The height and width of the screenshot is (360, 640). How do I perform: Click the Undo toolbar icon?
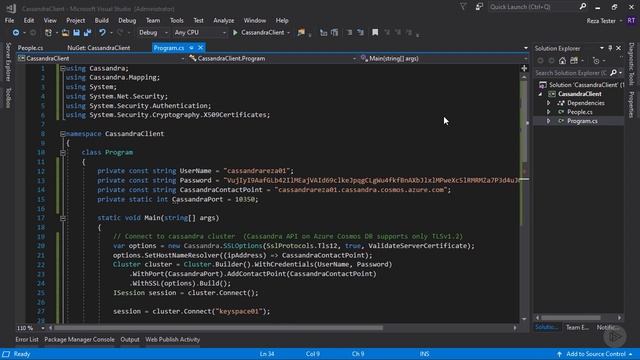coord(102,33)
